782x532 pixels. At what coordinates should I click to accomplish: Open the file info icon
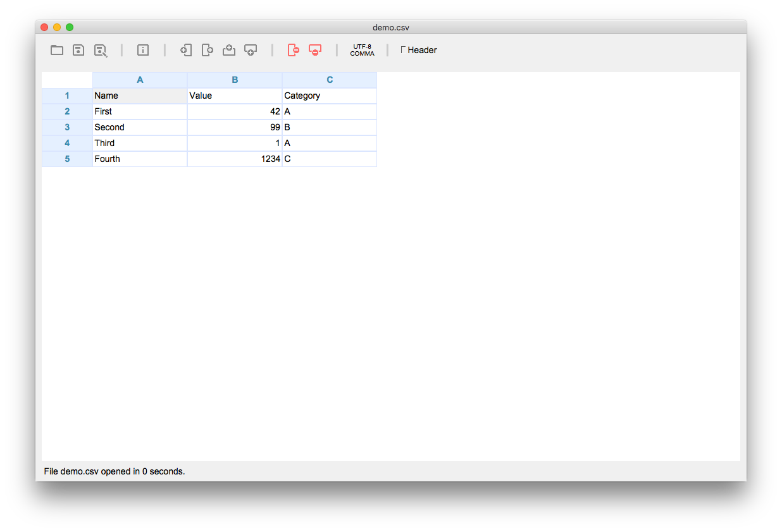coord(143,50)
